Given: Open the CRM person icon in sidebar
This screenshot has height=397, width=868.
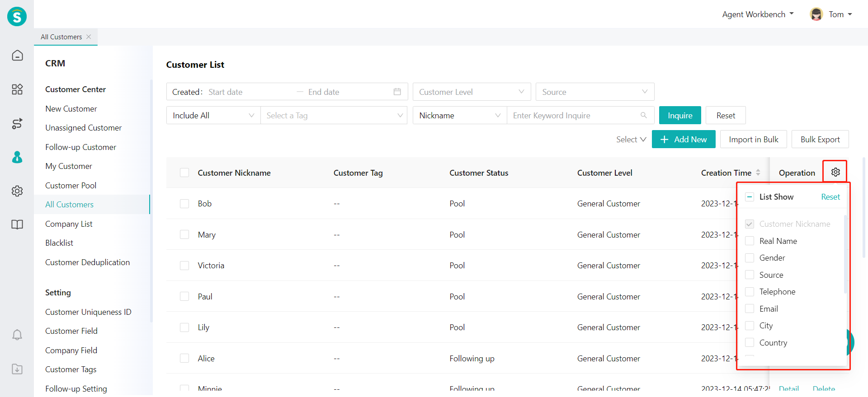Looking at the screenshot, I should [x=17, y=157].
